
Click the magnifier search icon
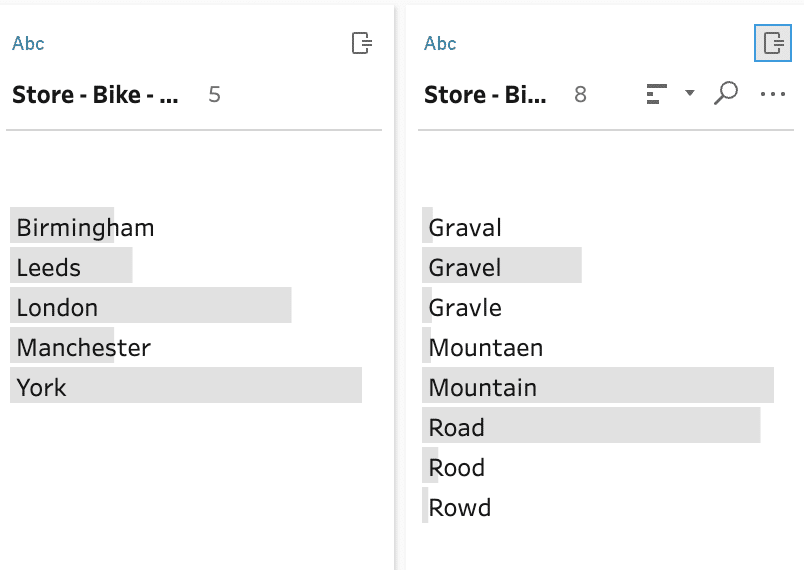point(726,93)
